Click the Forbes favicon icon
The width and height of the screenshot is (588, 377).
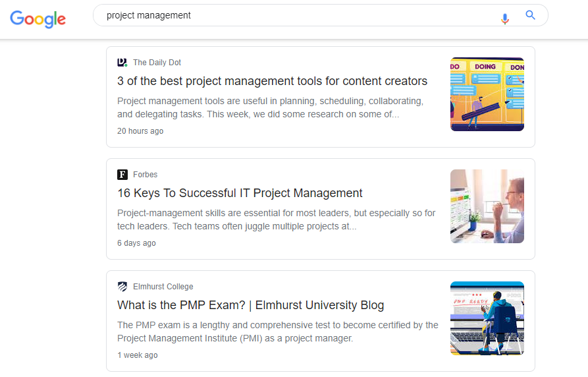(122, 175)
